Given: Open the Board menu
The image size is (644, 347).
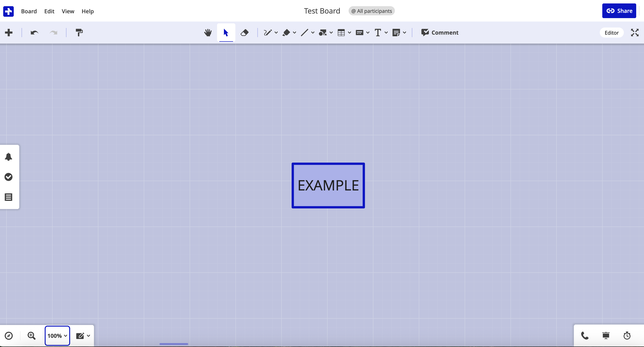Looking at the screenshot, I should (29, 11).
